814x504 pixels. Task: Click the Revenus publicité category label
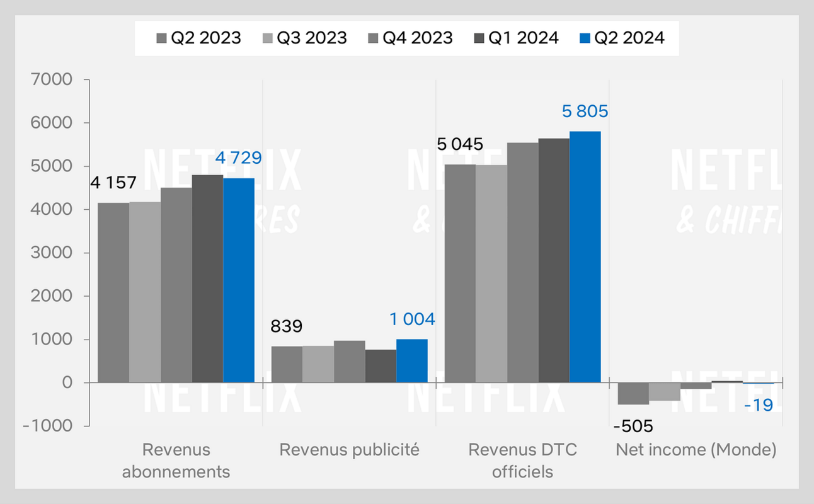coord(349,450)
